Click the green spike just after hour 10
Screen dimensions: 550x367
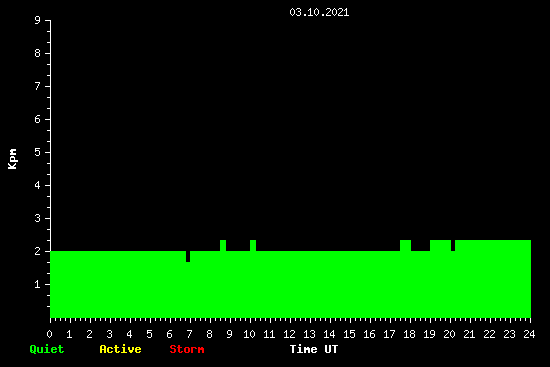coord(253,246)
